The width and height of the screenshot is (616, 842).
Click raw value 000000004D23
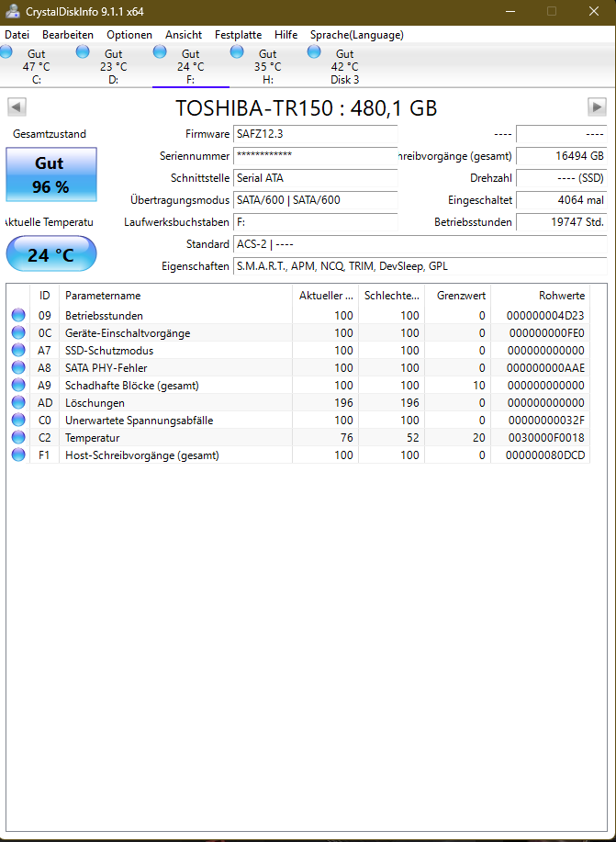(545, 316)
